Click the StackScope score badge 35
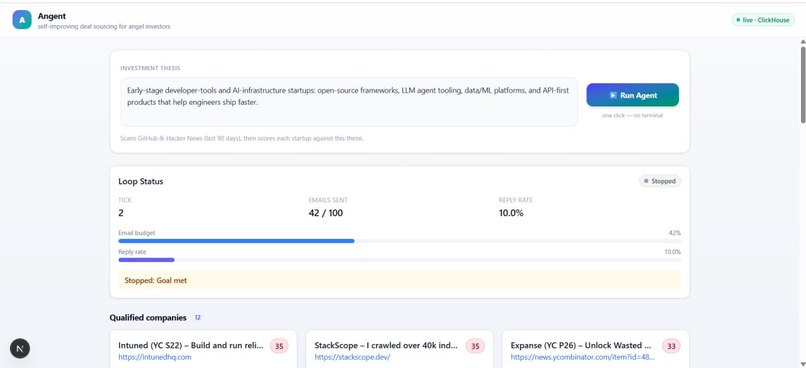This screenshot has width=806, height=368. (475, 346)
